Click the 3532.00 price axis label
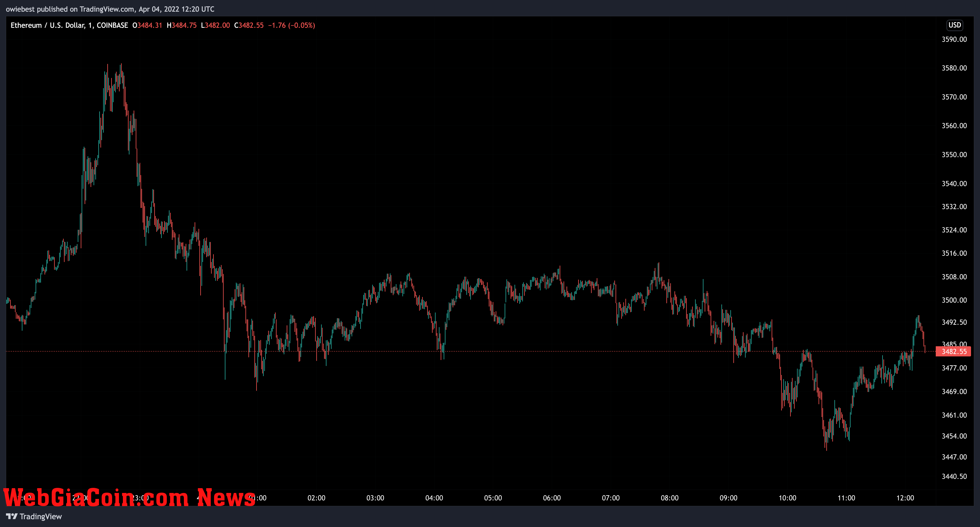This screenshot has width=980, height=527. tap(954, 206)
